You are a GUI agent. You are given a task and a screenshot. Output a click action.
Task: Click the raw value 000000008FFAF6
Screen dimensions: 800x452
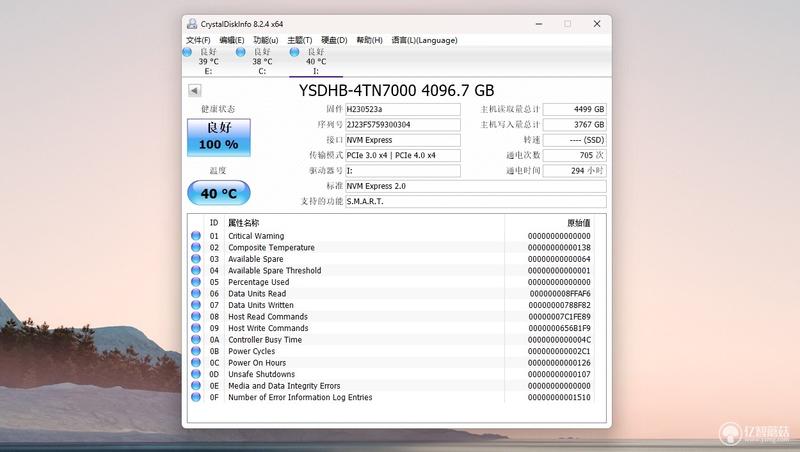pyautogui.click(x=560, y=293)
